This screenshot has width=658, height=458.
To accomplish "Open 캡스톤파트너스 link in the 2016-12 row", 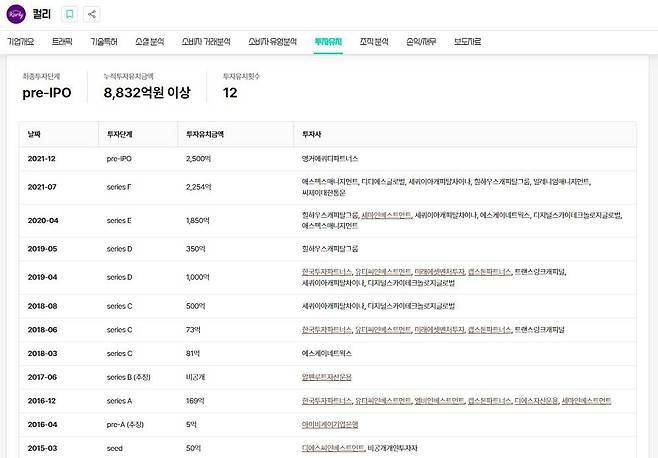I will coord(489,401).
